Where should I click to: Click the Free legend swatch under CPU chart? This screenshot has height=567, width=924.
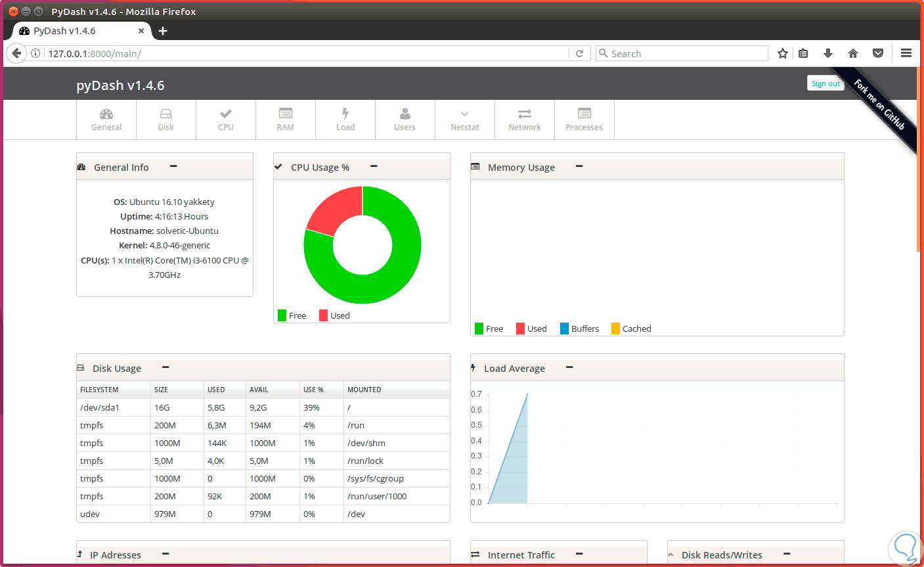[282, 315]
